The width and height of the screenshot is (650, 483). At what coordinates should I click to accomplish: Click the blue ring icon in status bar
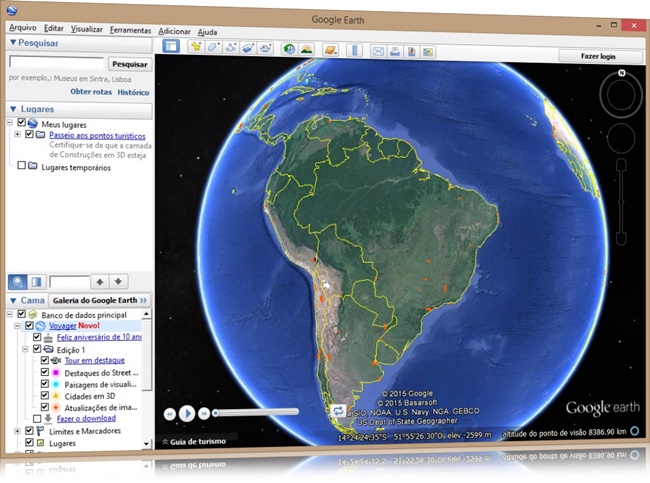pyautogui.click(x=635, y=431)
